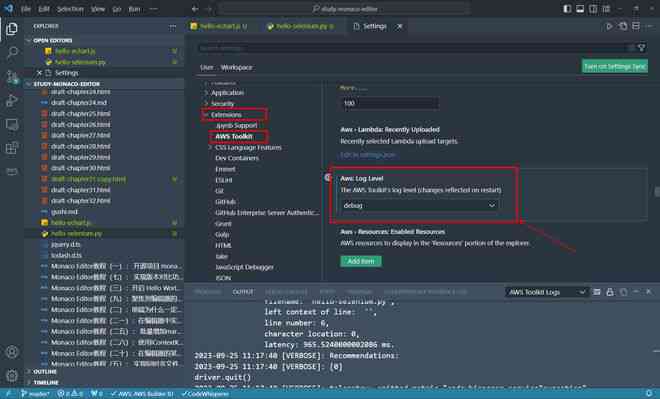Screen dimensions: 660x399
Task: Toggle panel layout icon in title bar
Action: coord(580,9)
